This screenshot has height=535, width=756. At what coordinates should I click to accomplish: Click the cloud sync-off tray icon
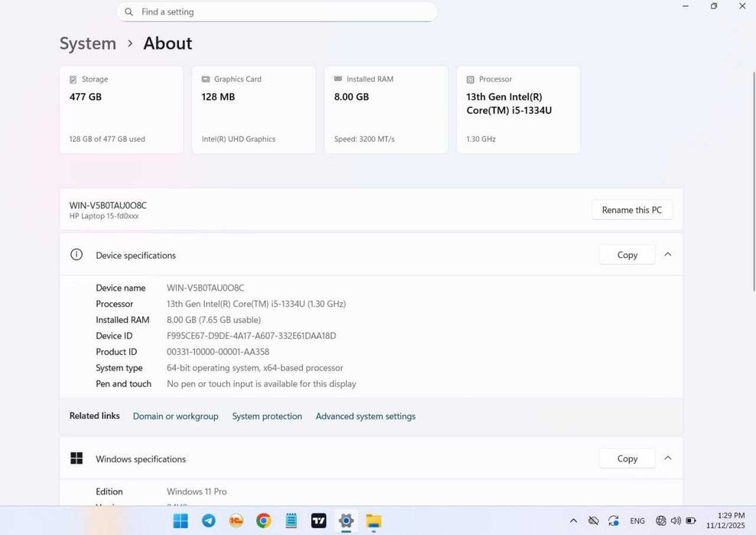point(594,520)
